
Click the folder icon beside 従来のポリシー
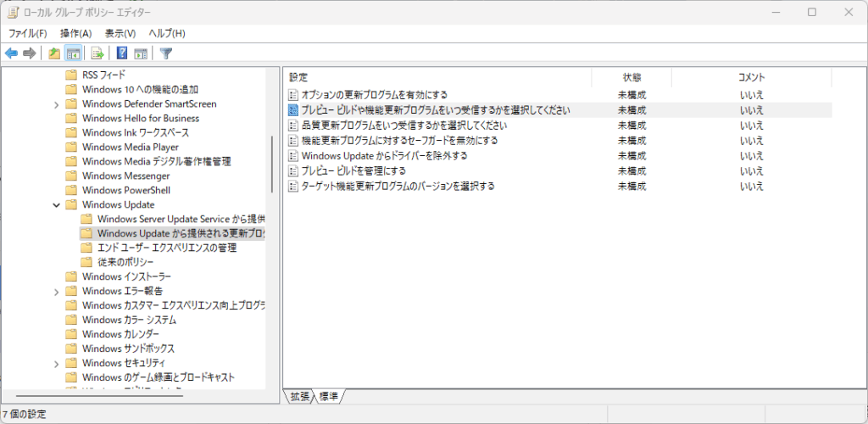click(x=86, y=262)
